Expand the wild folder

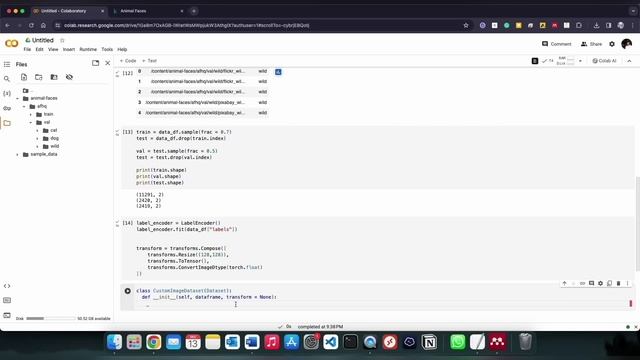point(37,147)
